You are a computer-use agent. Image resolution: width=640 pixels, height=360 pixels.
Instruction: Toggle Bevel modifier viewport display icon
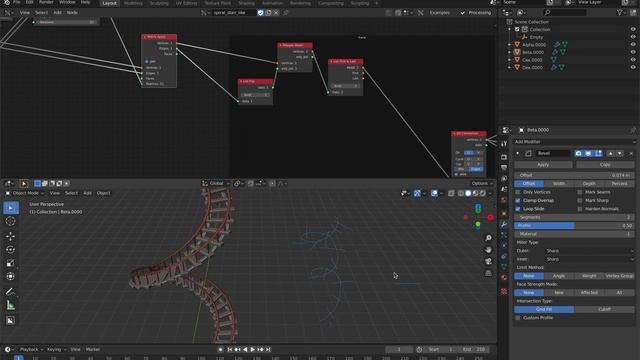(x=588, y=153)
